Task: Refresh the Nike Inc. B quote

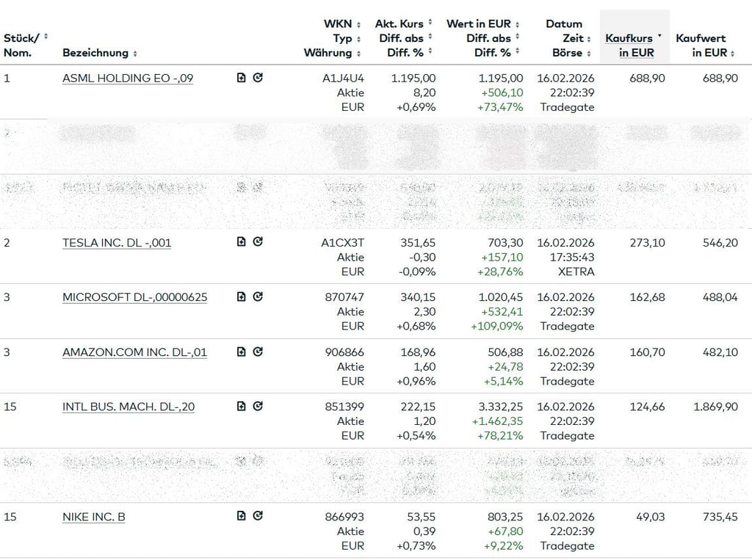Action: coord(258,516)
